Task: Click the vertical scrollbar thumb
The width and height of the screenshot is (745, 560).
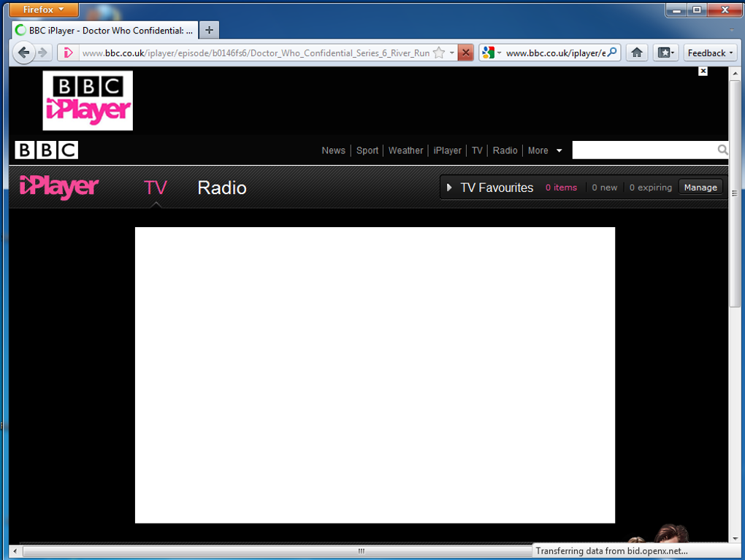Action: click(x=735, y=193)
